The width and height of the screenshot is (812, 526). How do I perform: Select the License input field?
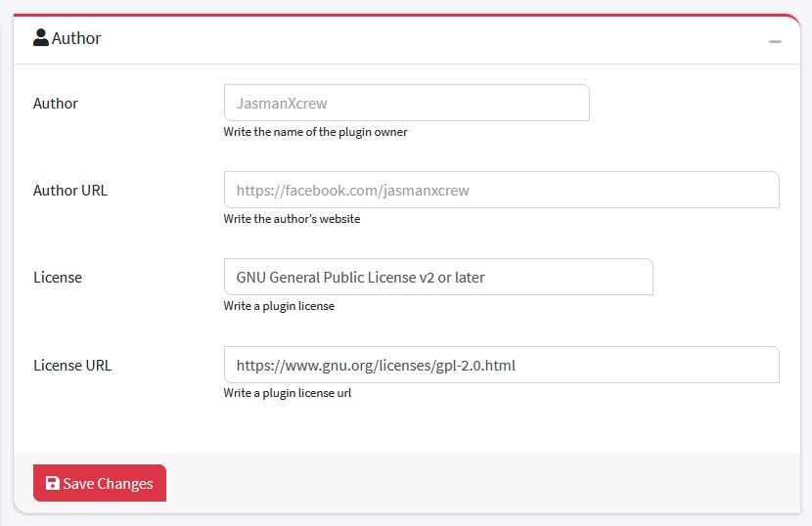click(437, 277)
